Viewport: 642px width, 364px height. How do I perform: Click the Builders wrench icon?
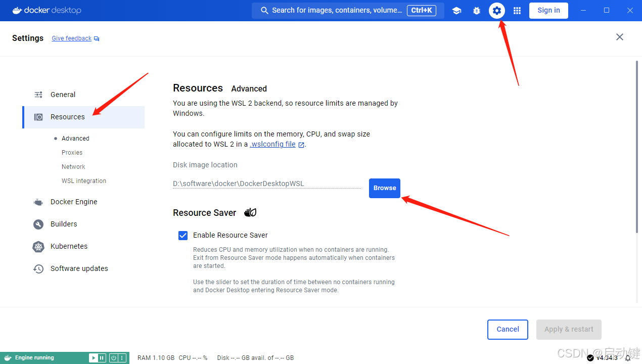[x=38, y=224]
